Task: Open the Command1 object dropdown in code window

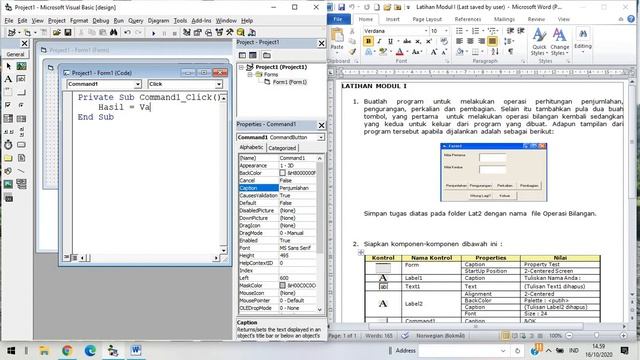Action: pyautogui.click(x=138, y=84)
